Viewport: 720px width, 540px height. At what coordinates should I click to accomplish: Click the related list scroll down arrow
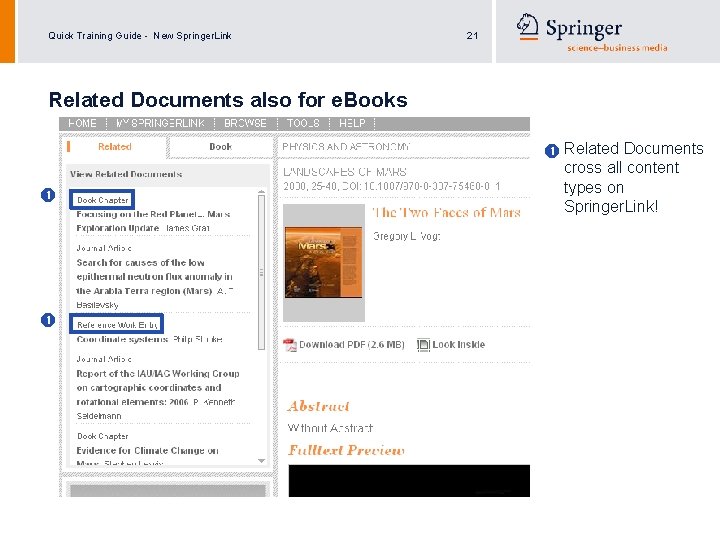click(x=261, y=461)
